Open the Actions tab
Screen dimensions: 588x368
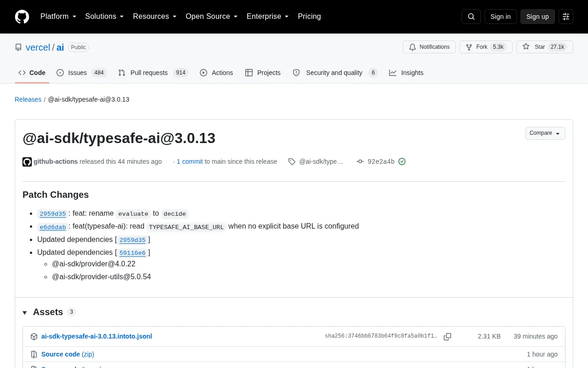(216, 73)
